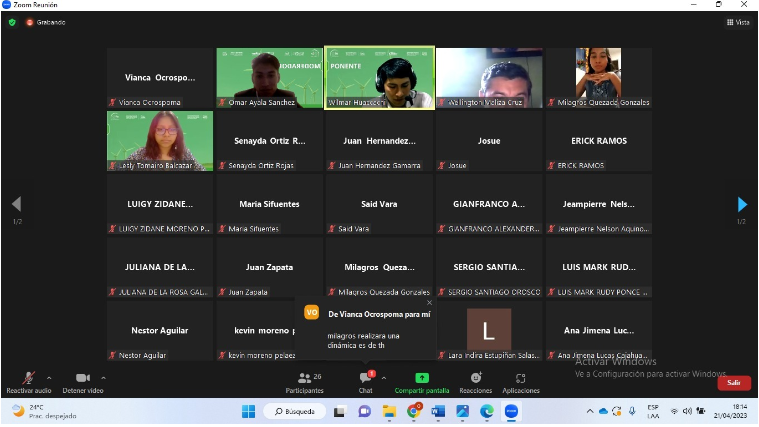Expand video options arrow next to camera
Viewport: 759px width, 427px height.
pos(104,377)
